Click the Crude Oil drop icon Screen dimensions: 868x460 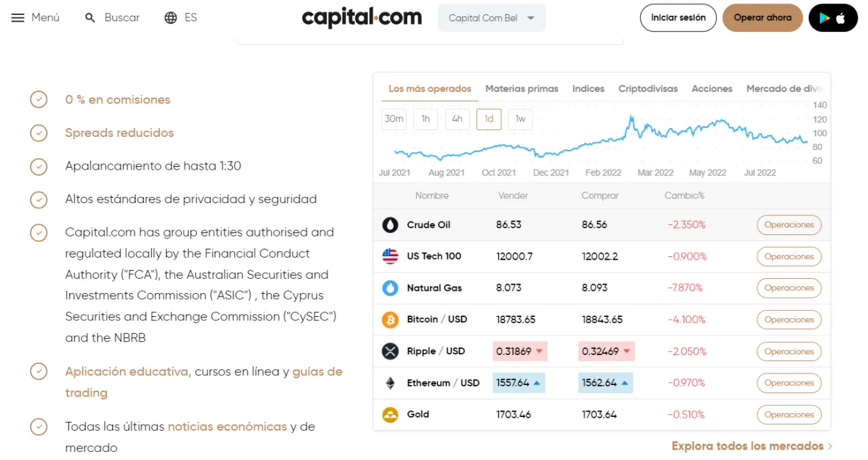coord(390,225)
